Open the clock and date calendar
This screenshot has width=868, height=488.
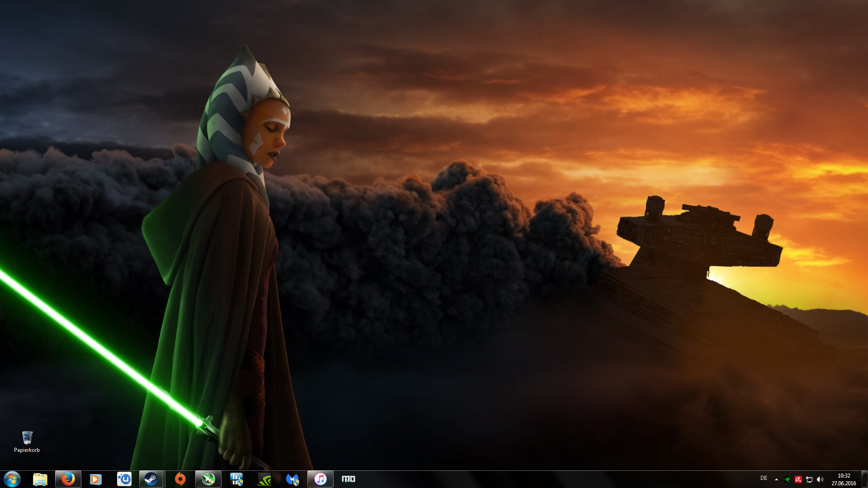pos(844,479)
